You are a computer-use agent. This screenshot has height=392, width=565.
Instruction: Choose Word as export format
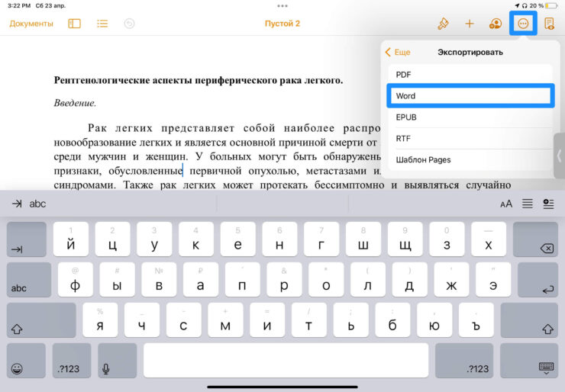[x=470, y=96]
